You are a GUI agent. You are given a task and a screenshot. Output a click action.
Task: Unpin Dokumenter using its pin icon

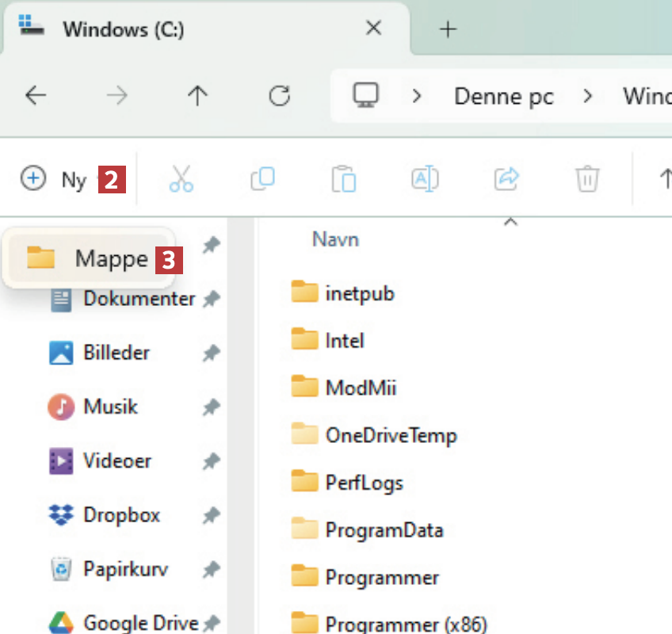click(x=211, y=300)
